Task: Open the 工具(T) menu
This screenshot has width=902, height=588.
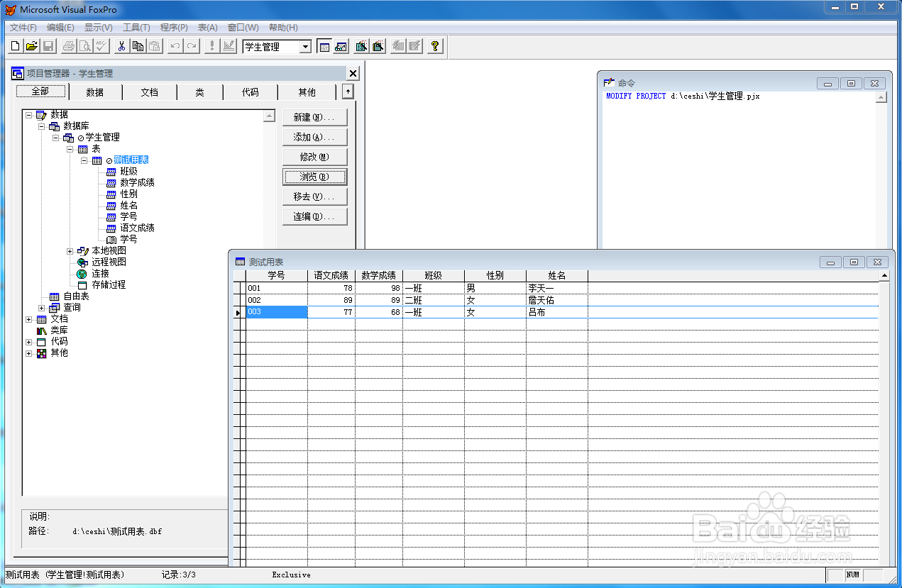Action: point(136,28)
